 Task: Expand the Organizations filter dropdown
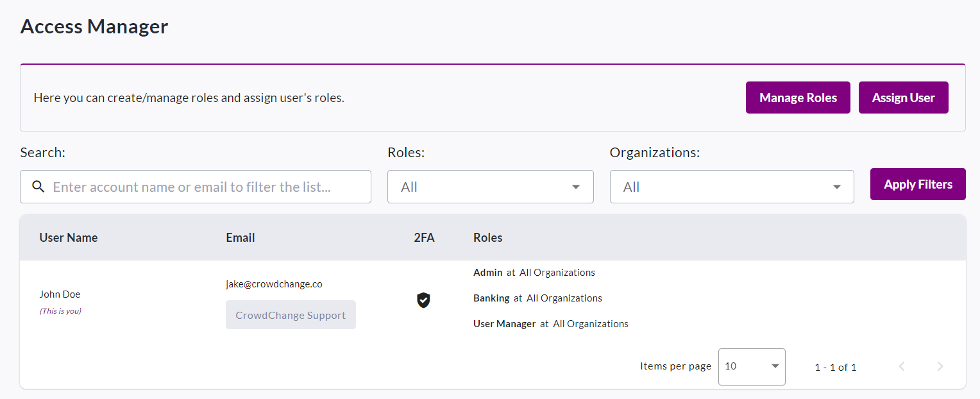(731, 187)
